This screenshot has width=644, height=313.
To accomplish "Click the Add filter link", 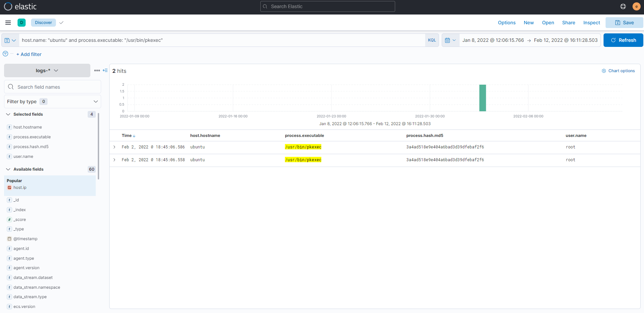I will [x=29, y=54].
